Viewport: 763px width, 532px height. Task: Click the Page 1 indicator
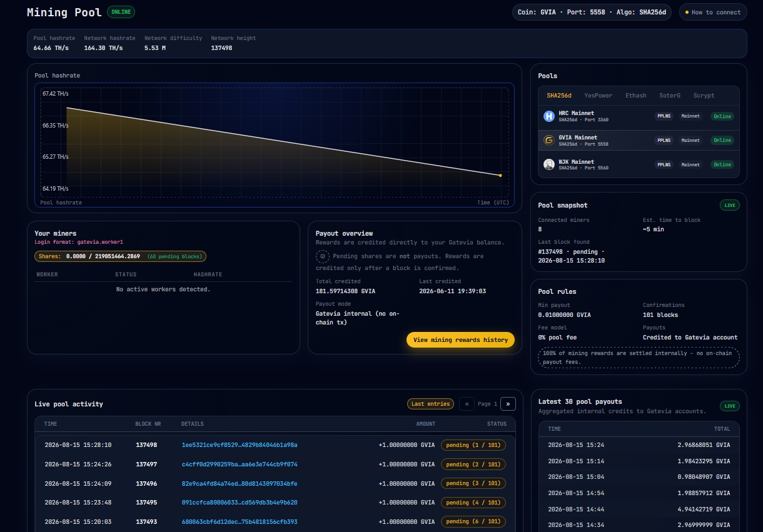487,404
